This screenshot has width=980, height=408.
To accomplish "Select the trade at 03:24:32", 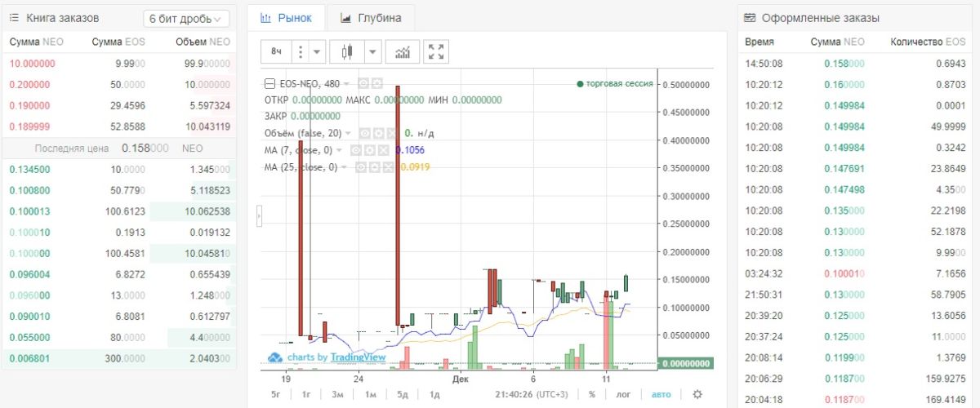I will [857, 273].
